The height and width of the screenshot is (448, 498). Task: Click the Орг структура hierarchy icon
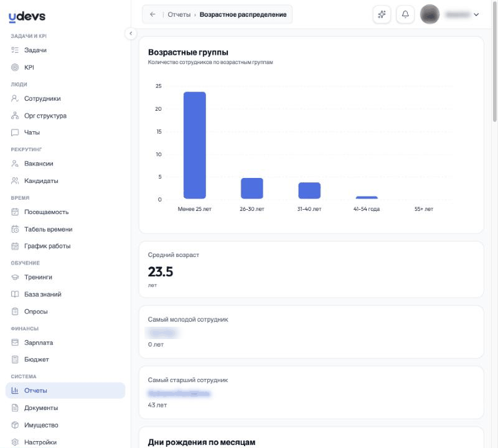[x=15, y=116]
